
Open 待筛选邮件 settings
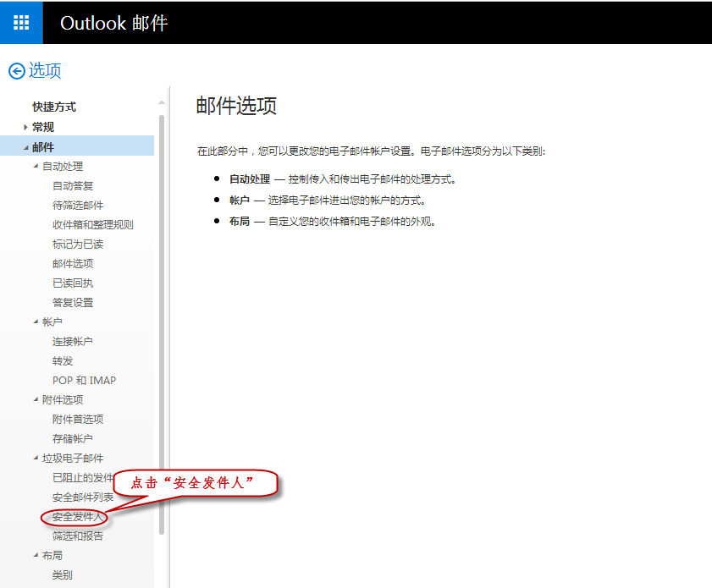78,206
